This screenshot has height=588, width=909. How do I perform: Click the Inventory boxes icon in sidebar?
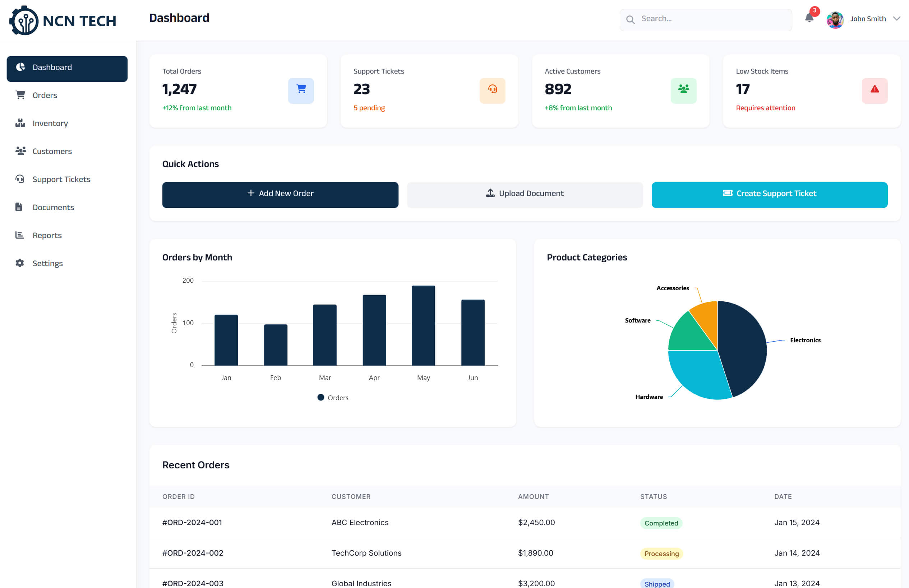(x=20, y=123)
